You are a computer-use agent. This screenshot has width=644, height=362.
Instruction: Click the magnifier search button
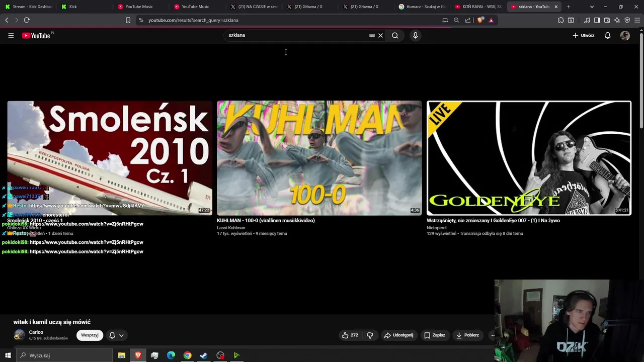tap(395, 35)
